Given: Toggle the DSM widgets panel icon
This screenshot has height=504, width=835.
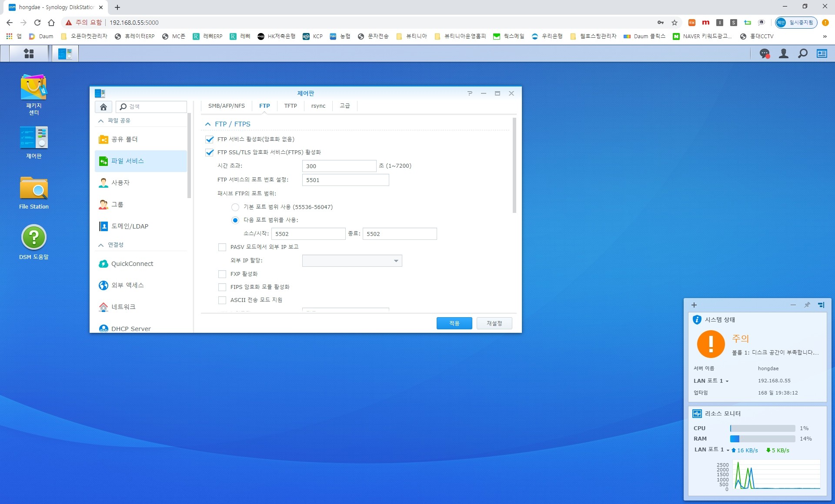Looking at the screenshot, I should (822, 53).
